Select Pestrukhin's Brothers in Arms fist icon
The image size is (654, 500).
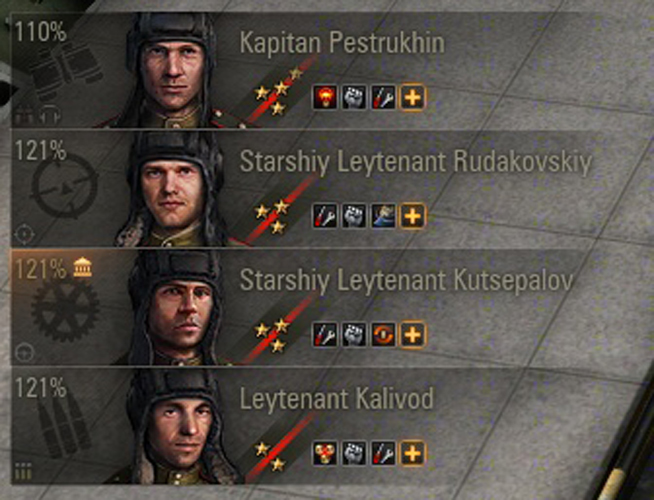354,98
